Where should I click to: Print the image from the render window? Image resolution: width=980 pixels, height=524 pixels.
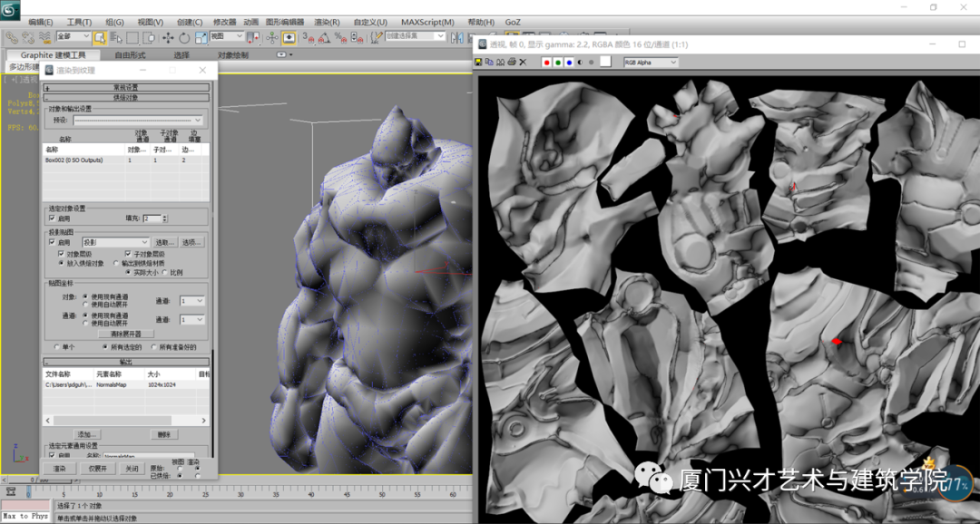512,62
